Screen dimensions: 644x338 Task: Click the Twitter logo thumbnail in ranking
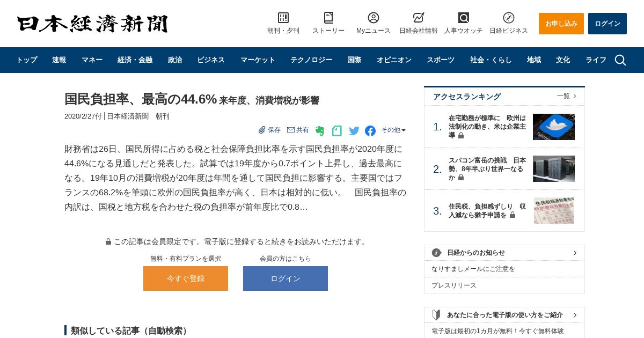[x=554, y=127]
